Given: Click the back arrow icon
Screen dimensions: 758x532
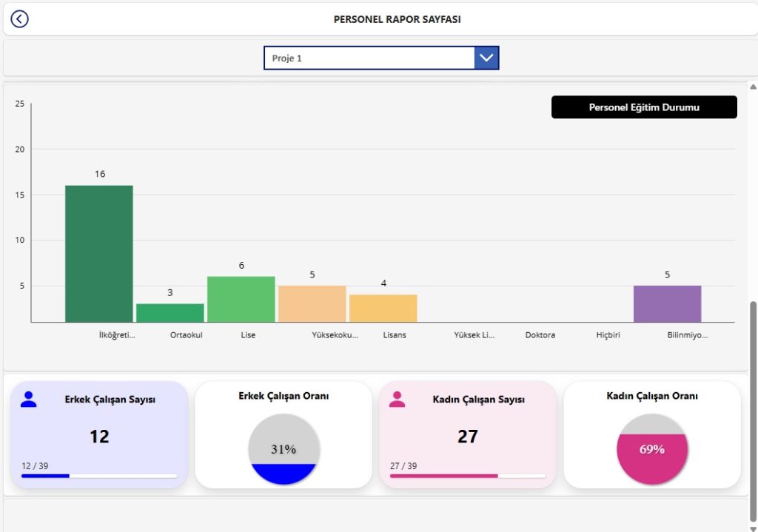Looking at the screenshot, I should (20, 19).
